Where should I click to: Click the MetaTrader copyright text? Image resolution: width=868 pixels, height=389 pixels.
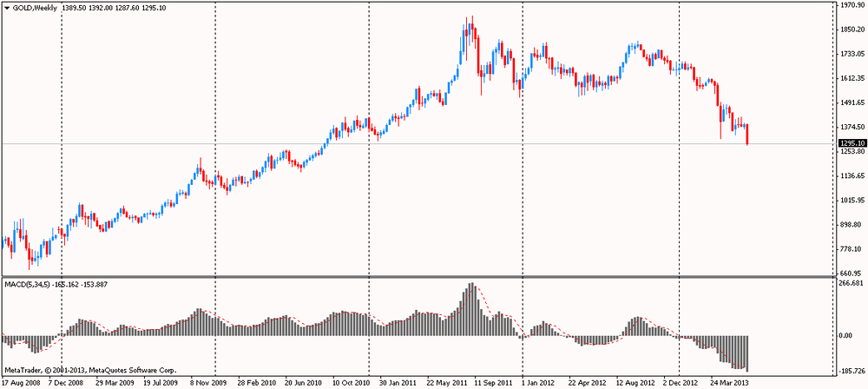(78, 371)
